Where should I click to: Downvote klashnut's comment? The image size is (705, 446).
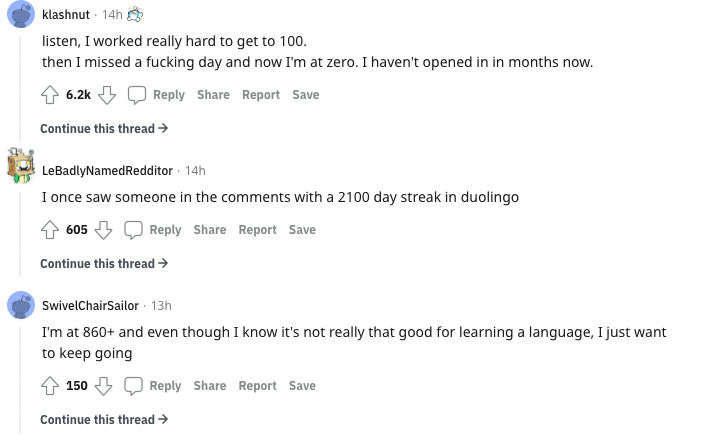107,95
